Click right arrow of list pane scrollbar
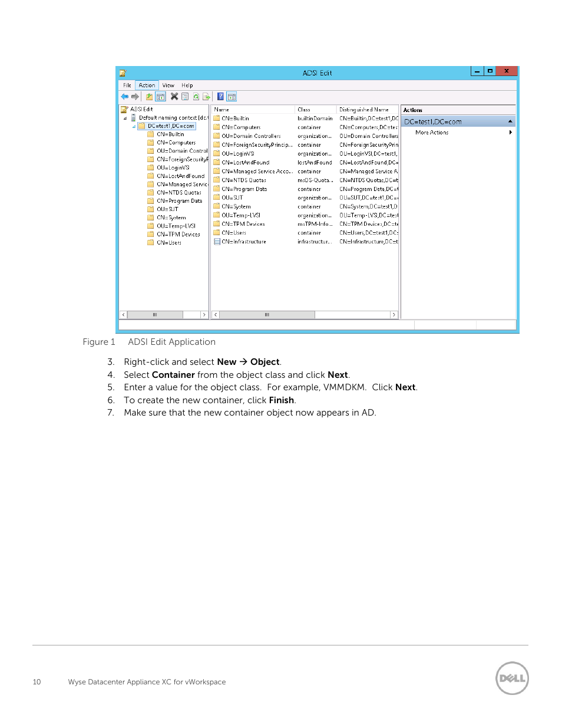The width and height of the screenshot is (562, 728). 394,315
